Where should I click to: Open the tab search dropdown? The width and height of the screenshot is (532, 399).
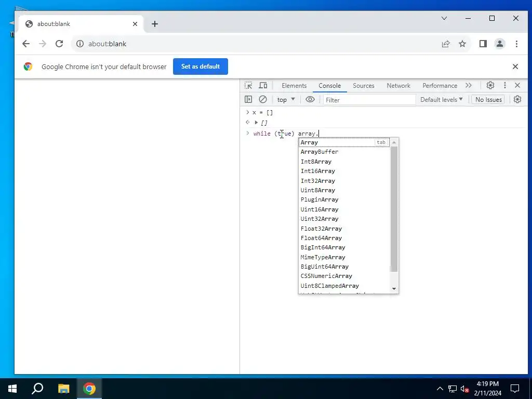tap(444, 18)
